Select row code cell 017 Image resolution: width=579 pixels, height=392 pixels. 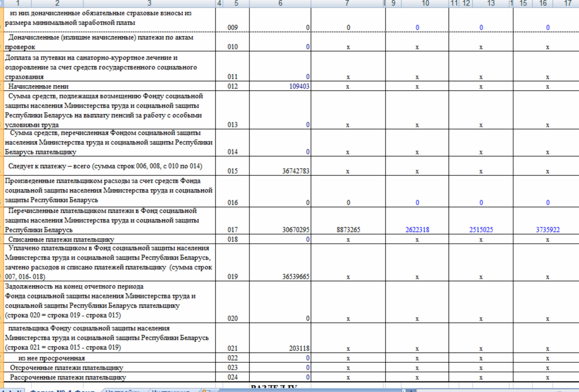click(x=232, y=220)
